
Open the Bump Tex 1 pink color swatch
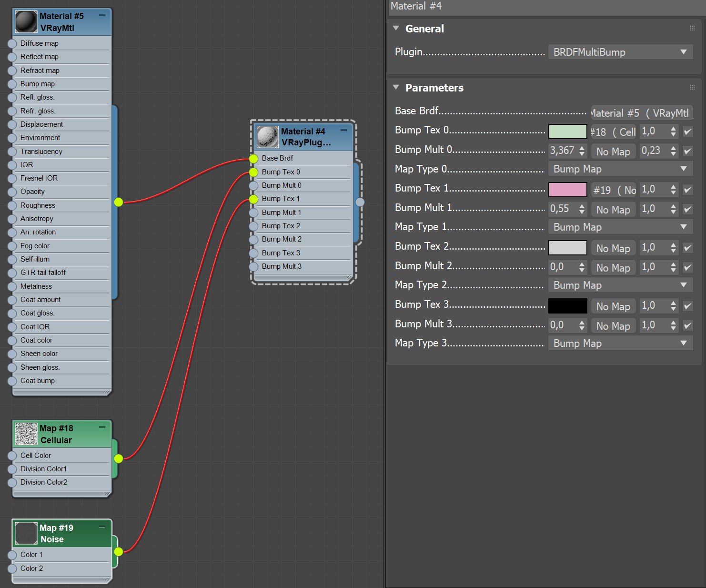(567, 189)
